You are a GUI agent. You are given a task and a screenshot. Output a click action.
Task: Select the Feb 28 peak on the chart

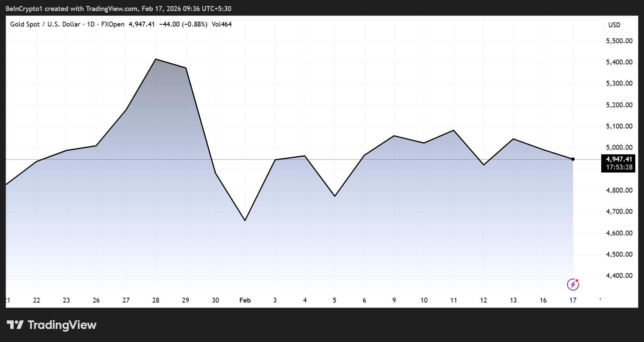[x=156, y=59]
